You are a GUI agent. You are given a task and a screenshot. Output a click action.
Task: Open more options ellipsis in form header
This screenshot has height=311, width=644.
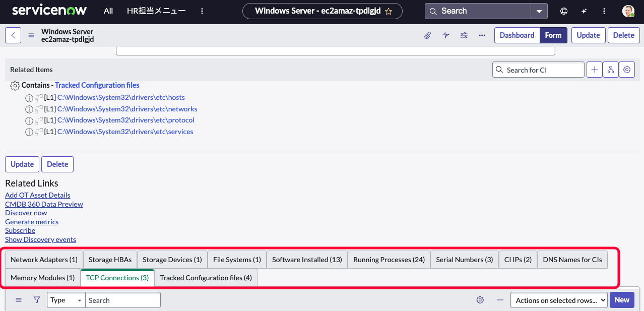482,35
